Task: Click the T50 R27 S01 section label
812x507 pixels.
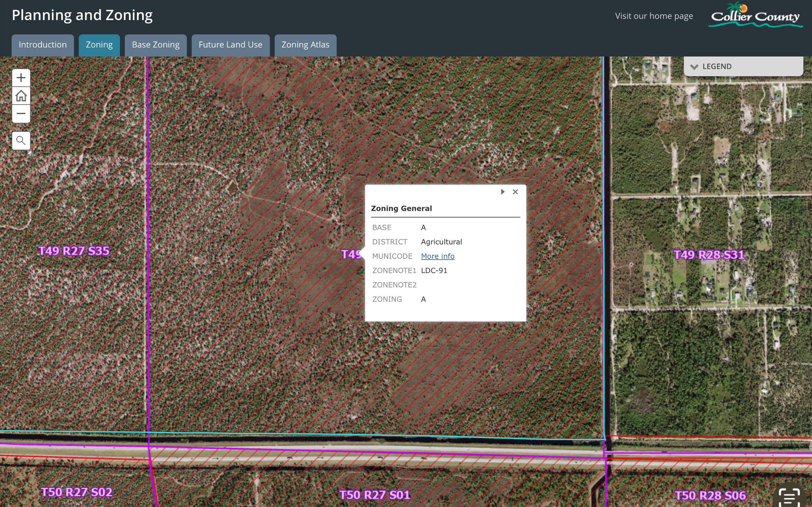Action: click(x=374, y=495)
